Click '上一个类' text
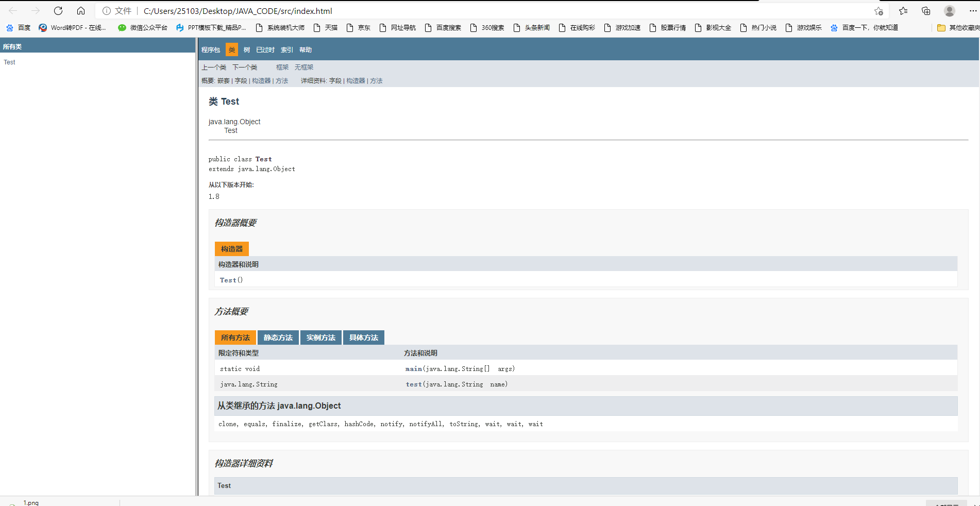The image size is (980, 506). 214,68
